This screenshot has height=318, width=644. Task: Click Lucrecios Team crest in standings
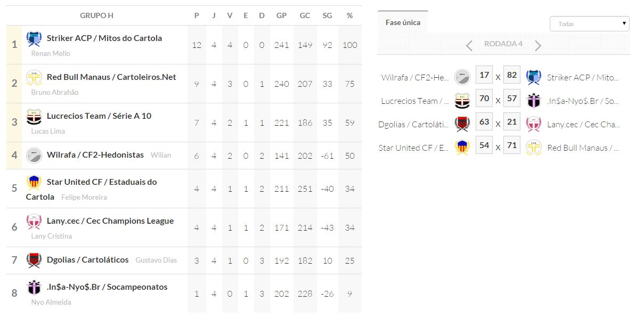click(x=34, y=117)
